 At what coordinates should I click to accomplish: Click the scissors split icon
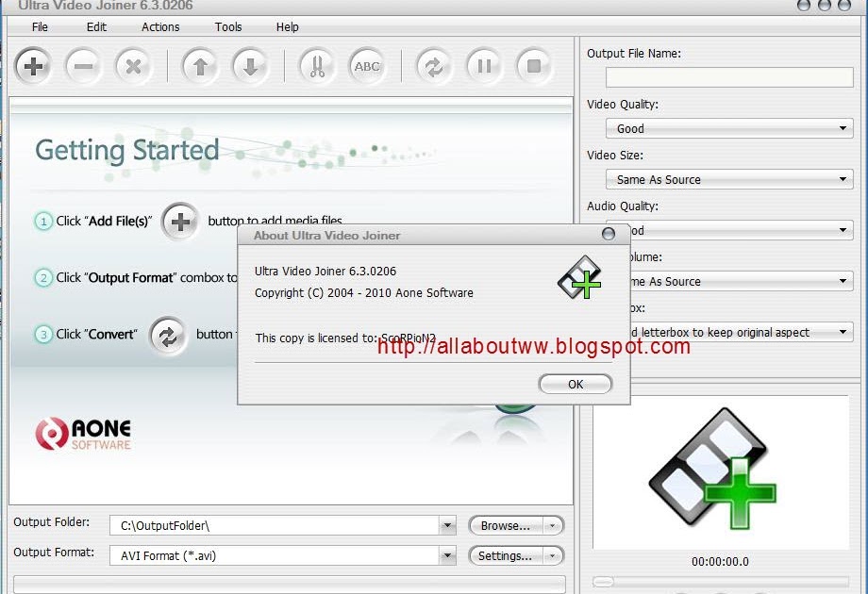coord(316,66)
